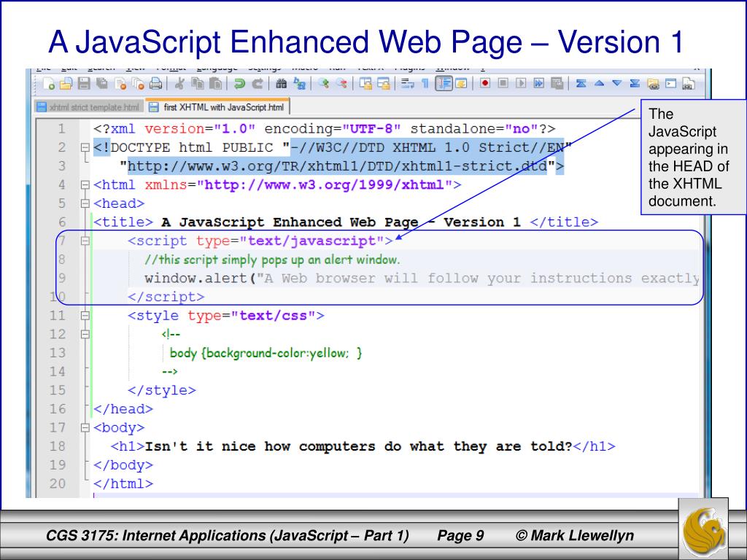Click the Zoom Out magnifier icon
Screen dimensions: 747x560
341,84
